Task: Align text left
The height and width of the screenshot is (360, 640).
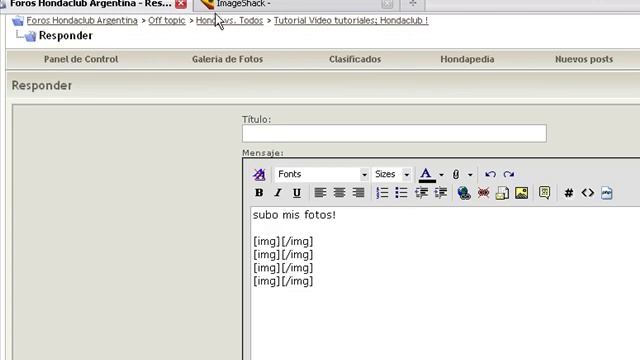Action: tap(320, 193)
